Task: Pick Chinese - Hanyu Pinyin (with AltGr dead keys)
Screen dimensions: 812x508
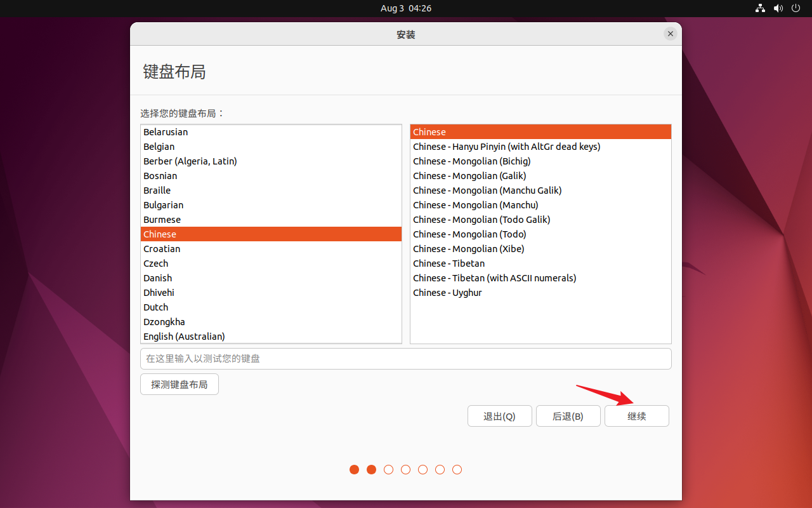Action: (506, 147)
